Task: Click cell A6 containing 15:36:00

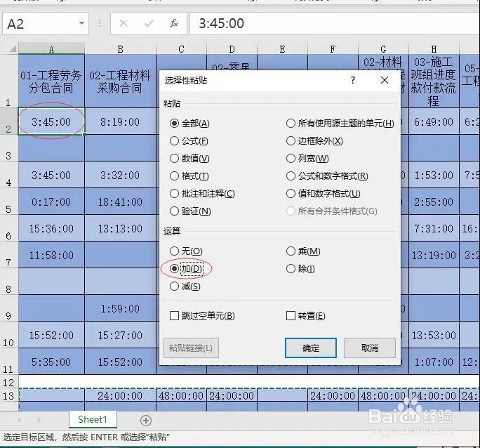Action: pos(51,228)
